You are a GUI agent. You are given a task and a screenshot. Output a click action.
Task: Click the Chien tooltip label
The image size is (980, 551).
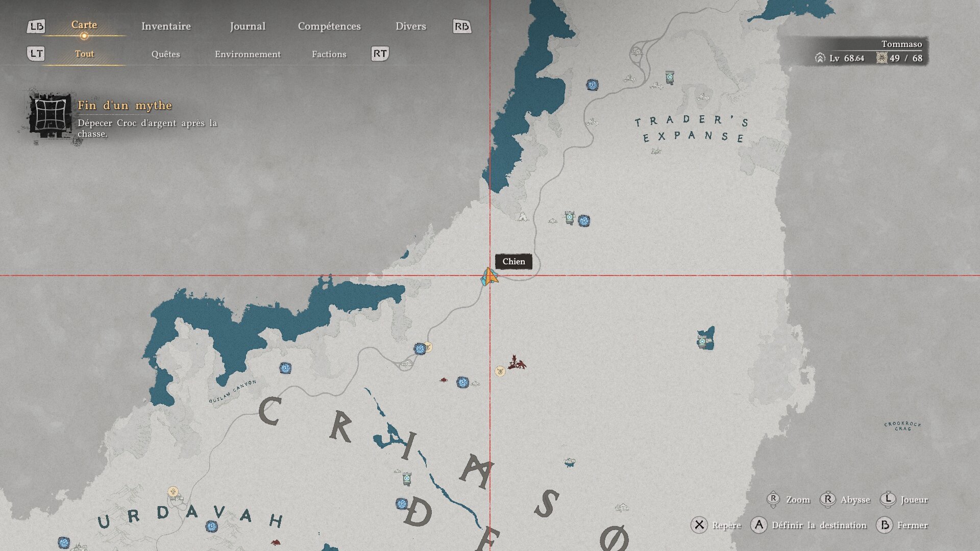point(513,262)
